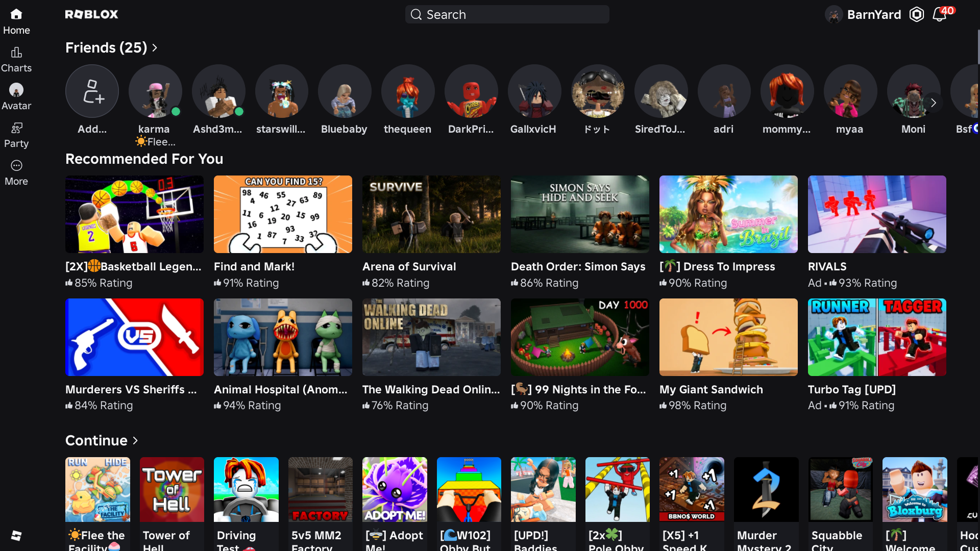This screenshot has width=980, height=551.
Task: Continue playing Adopt Me!
Action: click(x=395, y=489)
